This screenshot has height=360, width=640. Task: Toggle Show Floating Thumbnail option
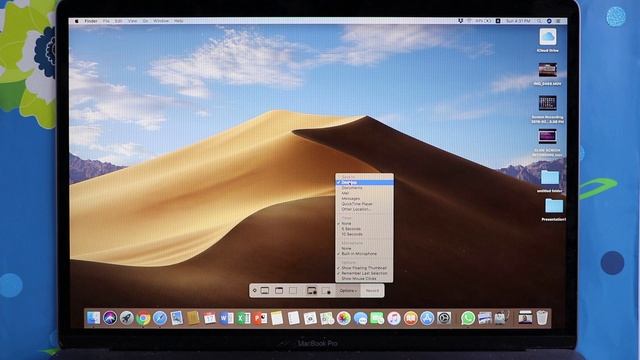364,268
